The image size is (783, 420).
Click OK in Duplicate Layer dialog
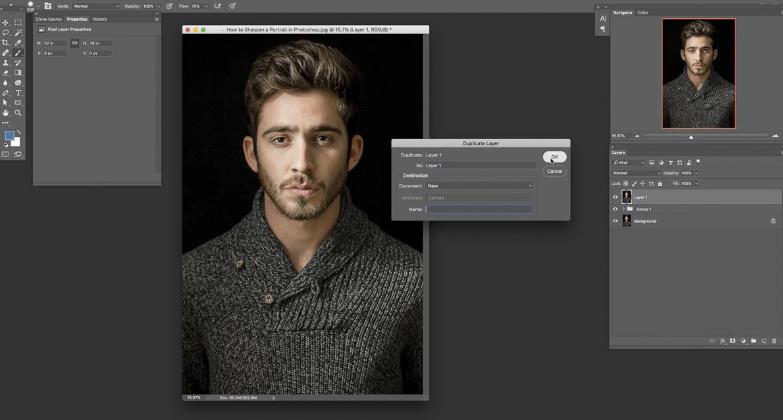(x=554, y=157)
